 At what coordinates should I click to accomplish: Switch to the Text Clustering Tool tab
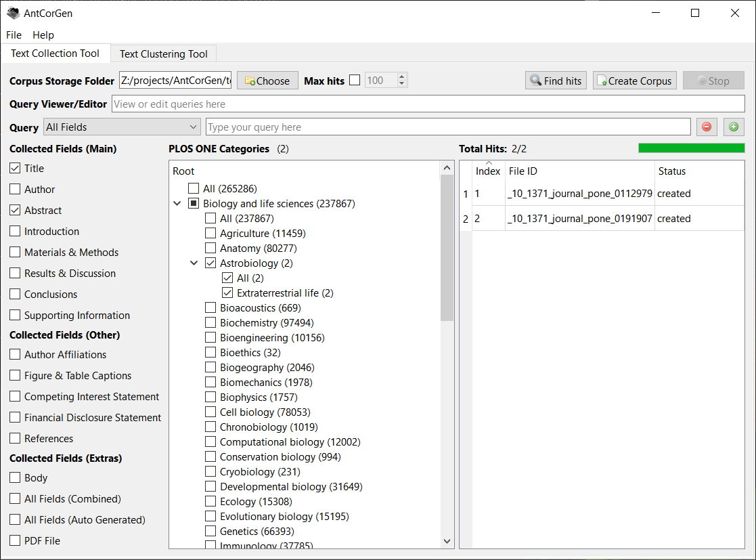pyautogui.click(x=163, y=54)
